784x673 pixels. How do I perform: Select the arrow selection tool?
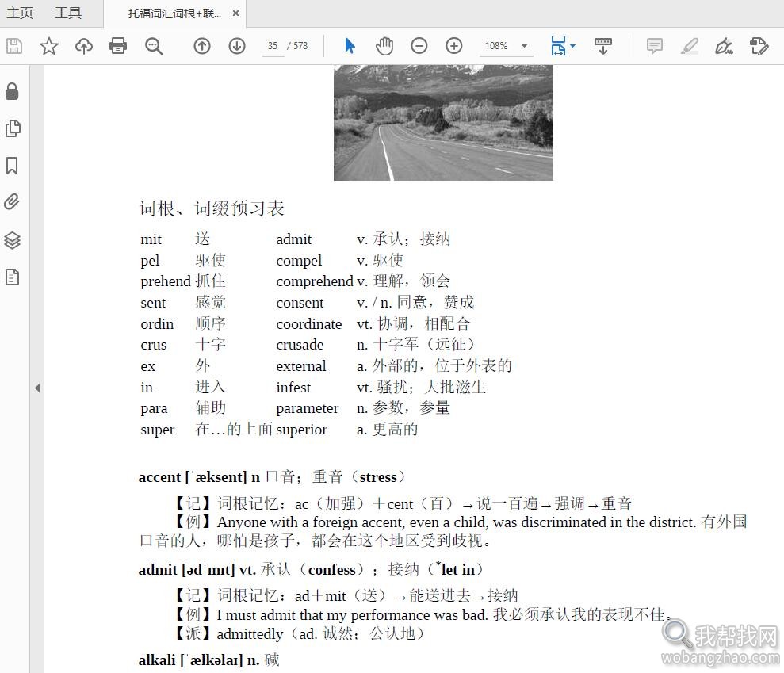point(350,45)
